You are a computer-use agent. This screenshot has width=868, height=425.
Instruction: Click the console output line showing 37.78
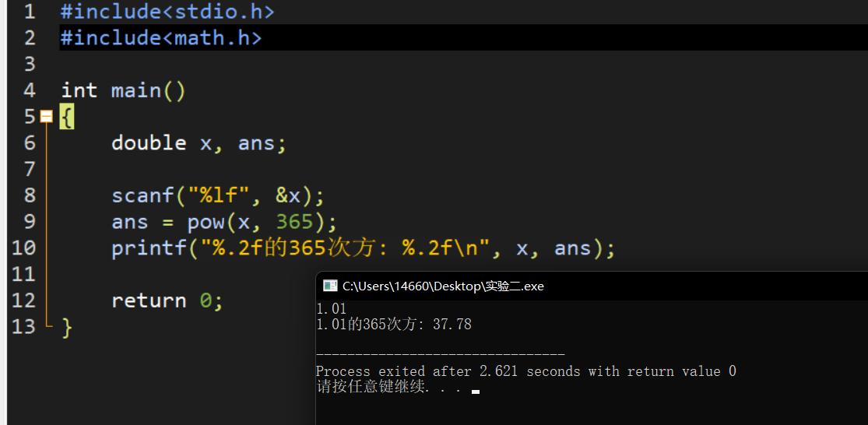pyautogui.click(x=394, y=325)
